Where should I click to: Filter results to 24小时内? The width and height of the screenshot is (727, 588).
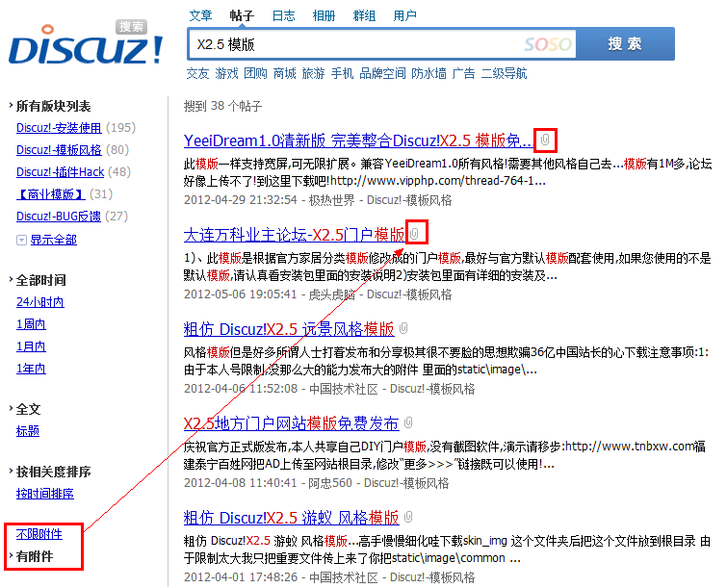click(x=40, y=302)
